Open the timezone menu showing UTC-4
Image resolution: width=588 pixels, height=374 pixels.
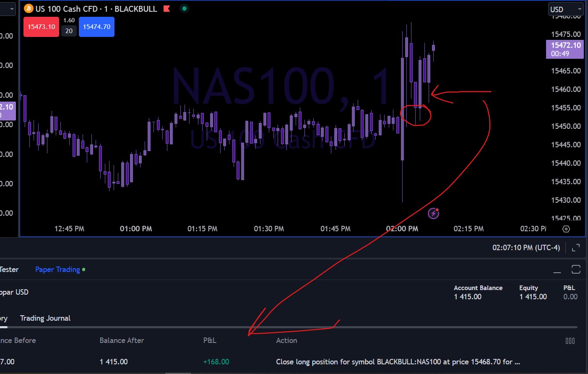(x=526, y=248)
